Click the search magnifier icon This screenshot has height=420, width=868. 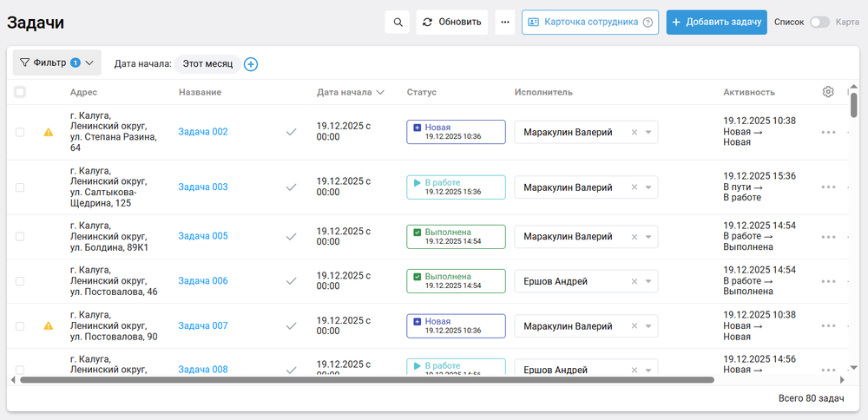pos(398,22)
